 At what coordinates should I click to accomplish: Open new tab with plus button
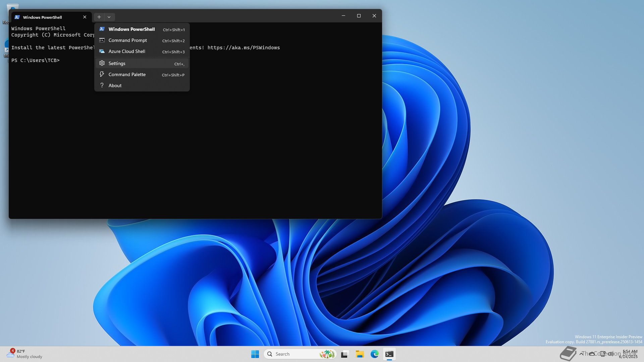point(99,17)
